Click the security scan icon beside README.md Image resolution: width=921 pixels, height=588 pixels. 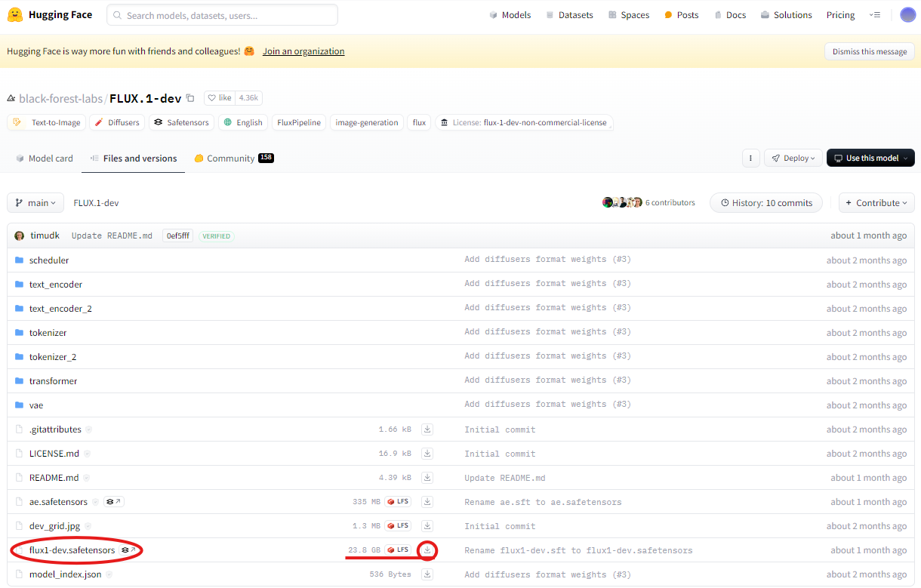[86, 478]
